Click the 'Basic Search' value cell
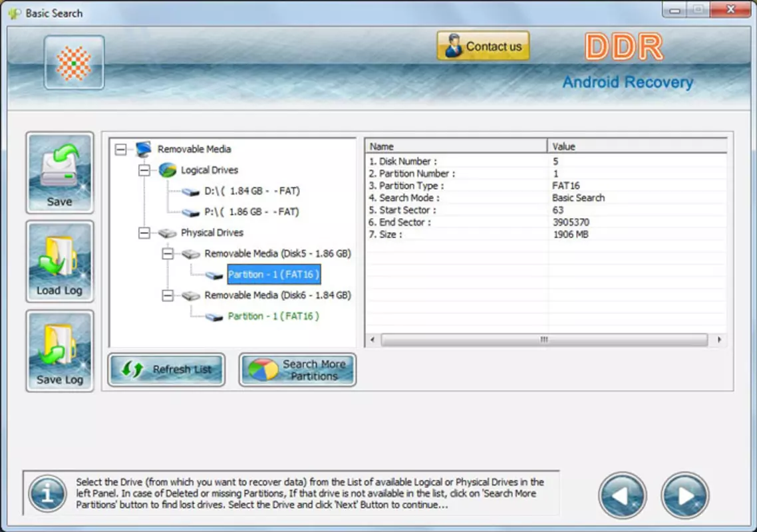The image size is (757, 532). click(x=578, y=198)
